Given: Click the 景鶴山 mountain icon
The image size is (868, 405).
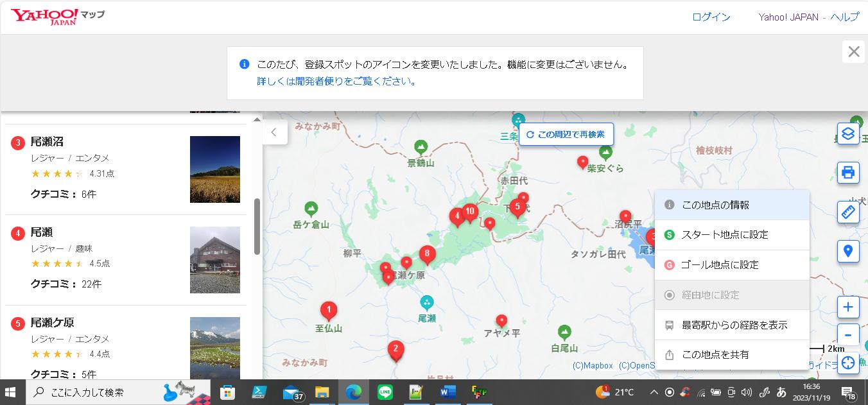Looking at the screenshot, I should tap(421, 147).
